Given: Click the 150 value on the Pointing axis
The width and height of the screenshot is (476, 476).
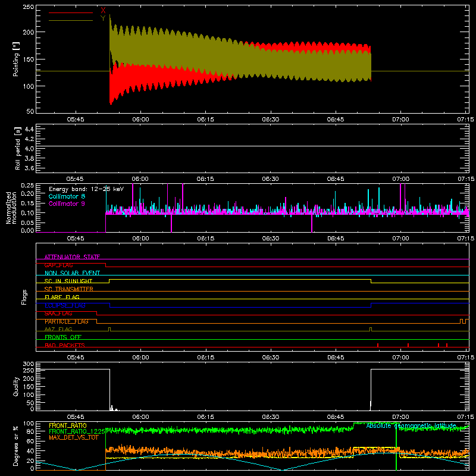Looking at the screenshot, I should pos(29,59).
